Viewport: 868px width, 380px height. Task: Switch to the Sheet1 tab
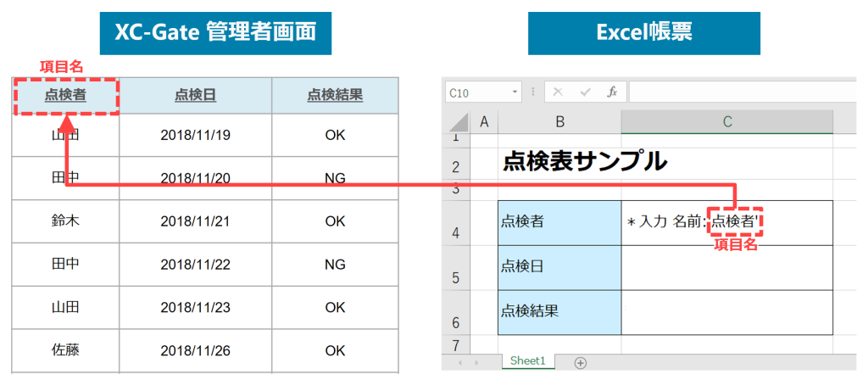coord(527,362)
